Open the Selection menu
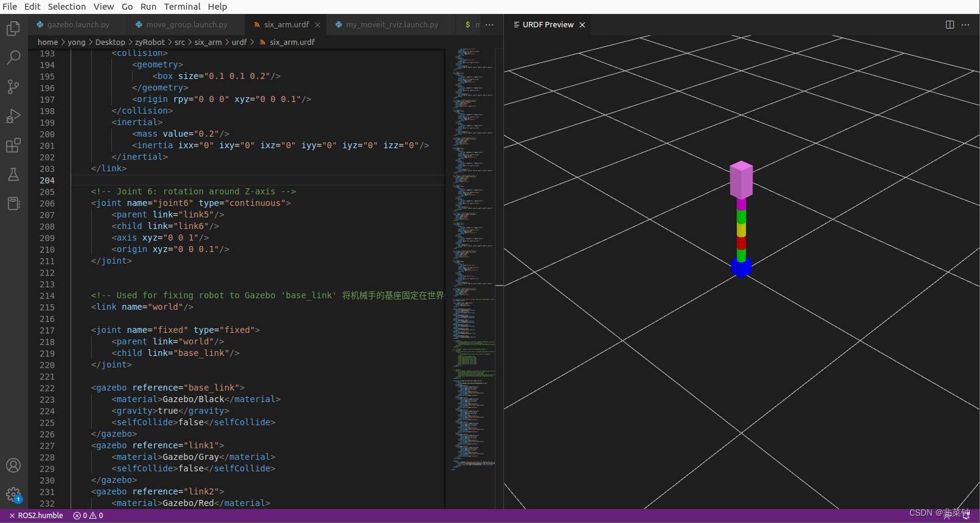Viewport: 980px width, 523px height. tap(67, 7)
